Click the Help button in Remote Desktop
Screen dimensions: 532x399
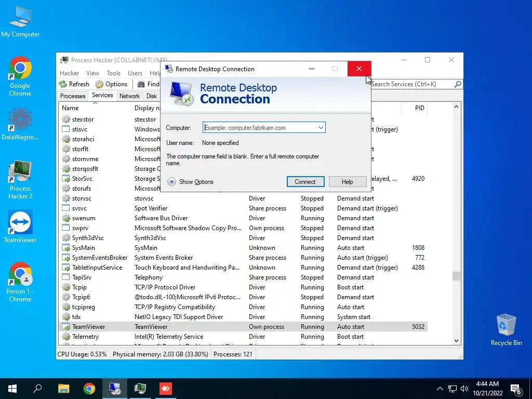click(347, 181)
